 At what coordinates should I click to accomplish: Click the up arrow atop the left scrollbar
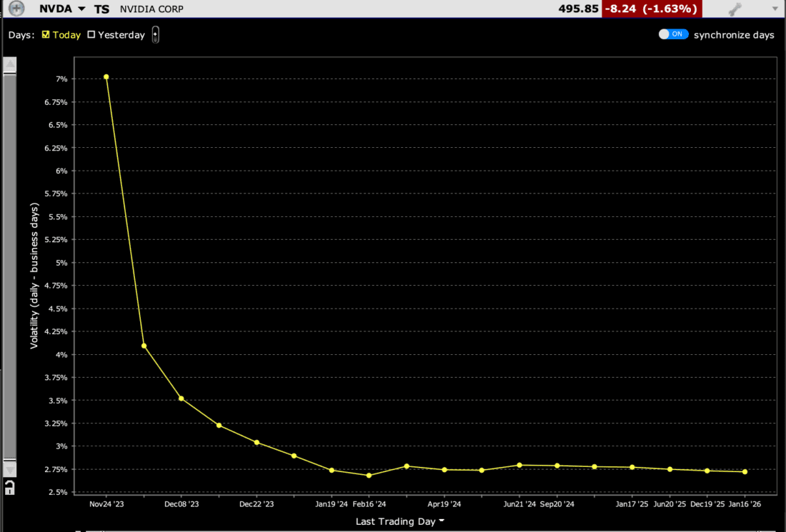pyautogui.click(x=10, y=64)
